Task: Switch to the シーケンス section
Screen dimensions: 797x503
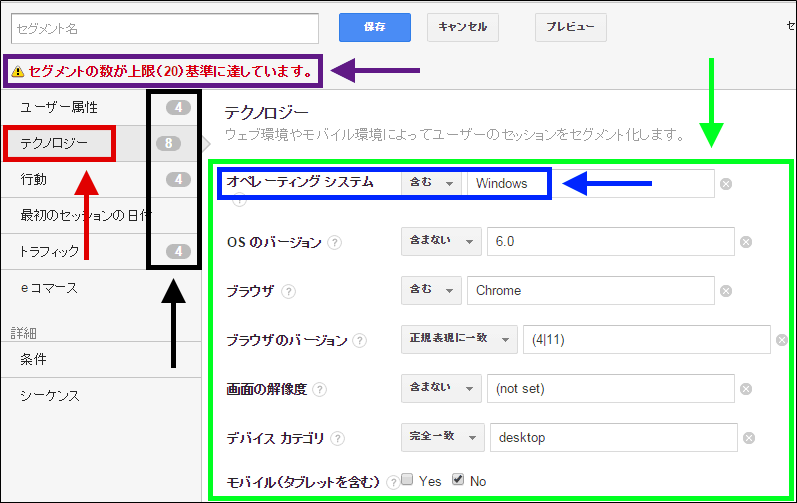Action: point(50,395)
